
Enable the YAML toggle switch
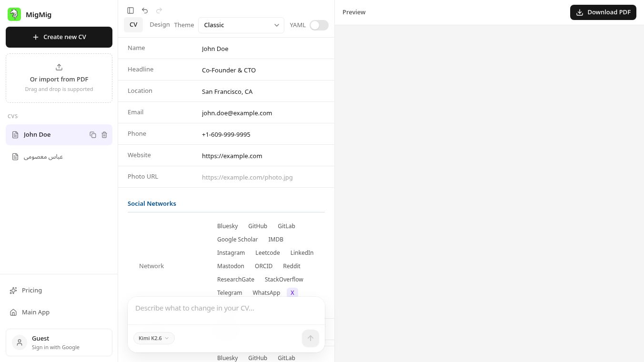319,25
